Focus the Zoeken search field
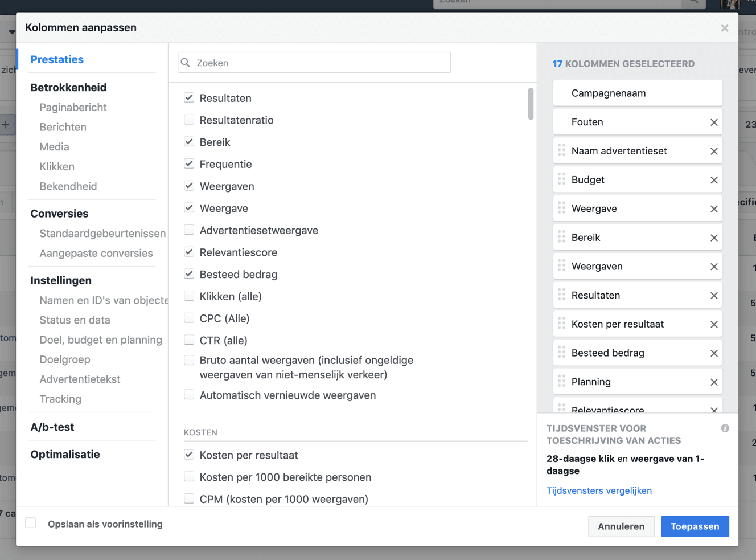 click(314, 63)
